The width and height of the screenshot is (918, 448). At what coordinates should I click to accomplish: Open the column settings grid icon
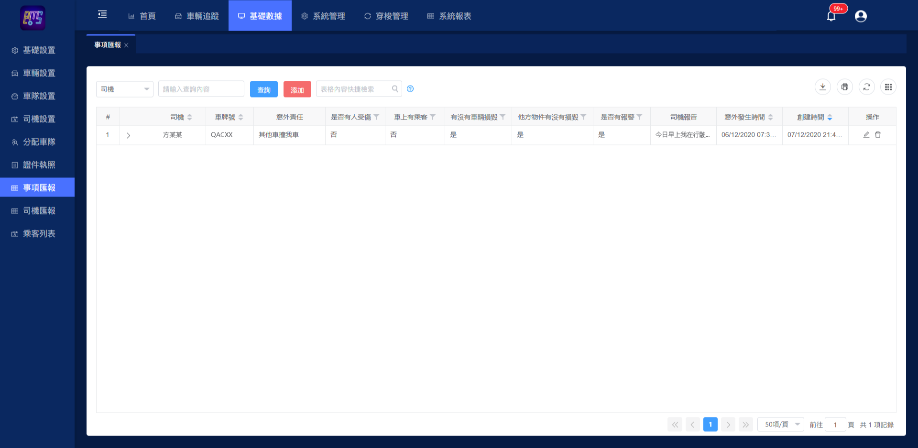(x=888, y=87)
